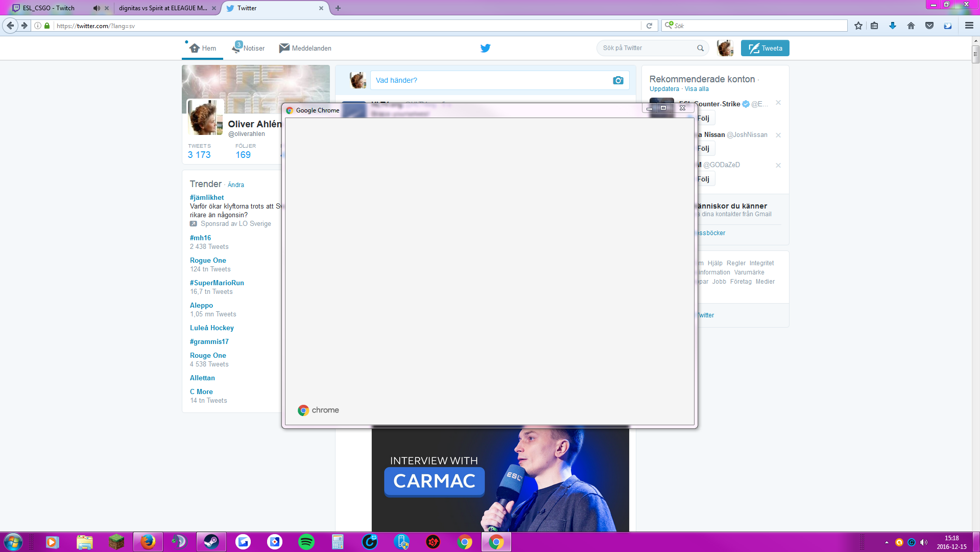Open a new Firefox tab
This screenshot has height=552, width=980.
click(x=338, y=8)
